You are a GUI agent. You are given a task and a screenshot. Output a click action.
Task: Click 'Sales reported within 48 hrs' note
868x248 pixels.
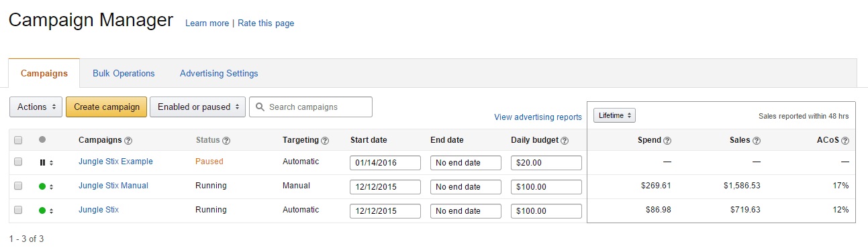(x=804, y=116)
